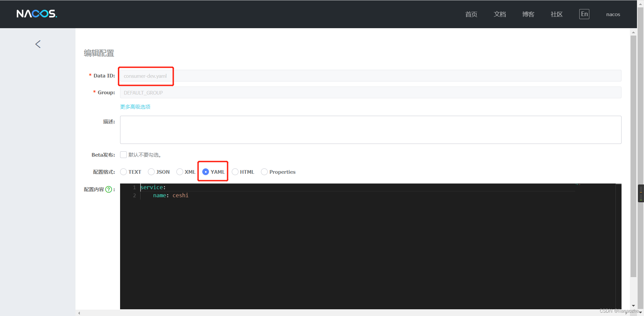Open the nacos user menu
This screenshot has width=644, height=316.
pyautogui.click(x=613, y=14)
